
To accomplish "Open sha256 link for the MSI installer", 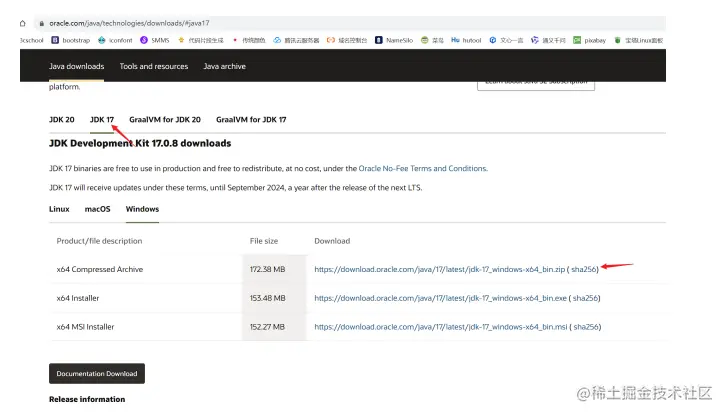I will pos(586,327).
